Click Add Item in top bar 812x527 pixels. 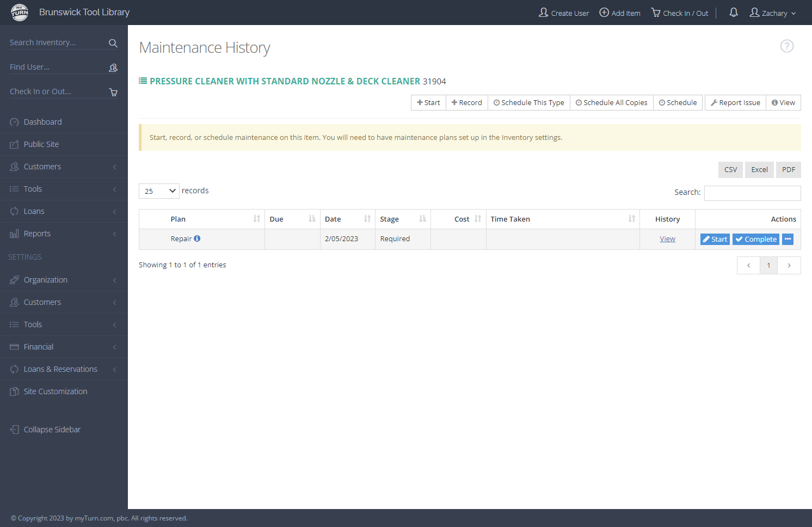(x=620, y=13)
